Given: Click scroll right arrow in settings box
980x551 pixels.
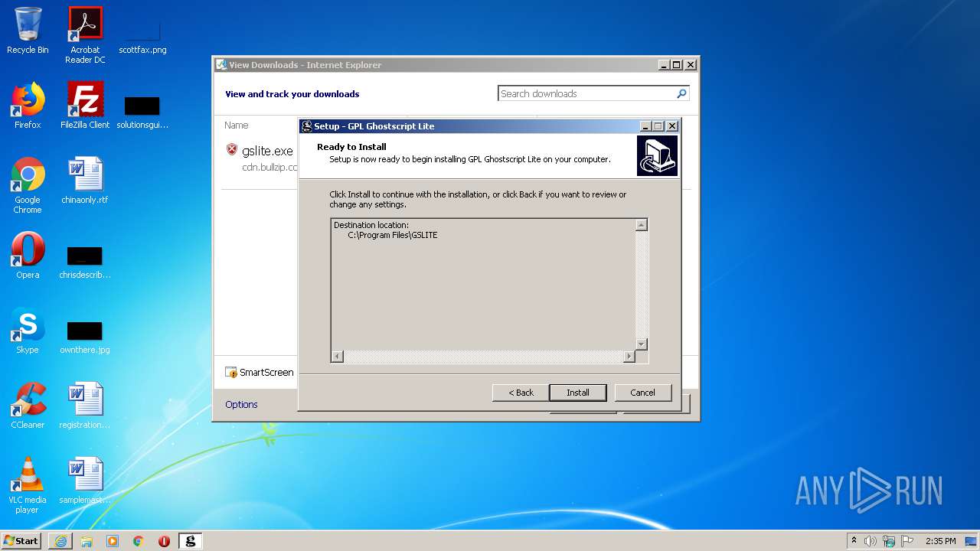Looking at the screenshot, I should 629,357.
